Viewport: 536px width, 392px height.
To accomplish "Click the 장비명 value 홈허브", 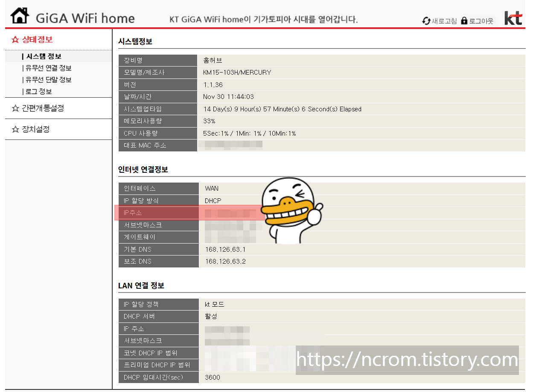I will (x=213, y=61).
